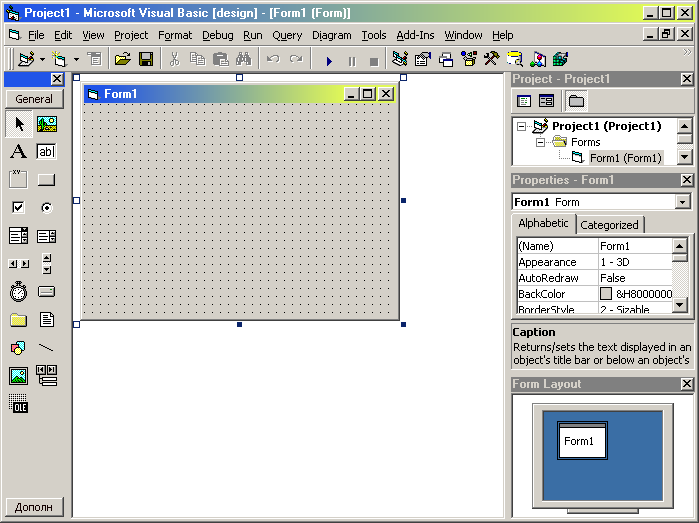Switch to the Categorized properties tab
This screenshot has height=523, width=699.
[x=609, y=225]
